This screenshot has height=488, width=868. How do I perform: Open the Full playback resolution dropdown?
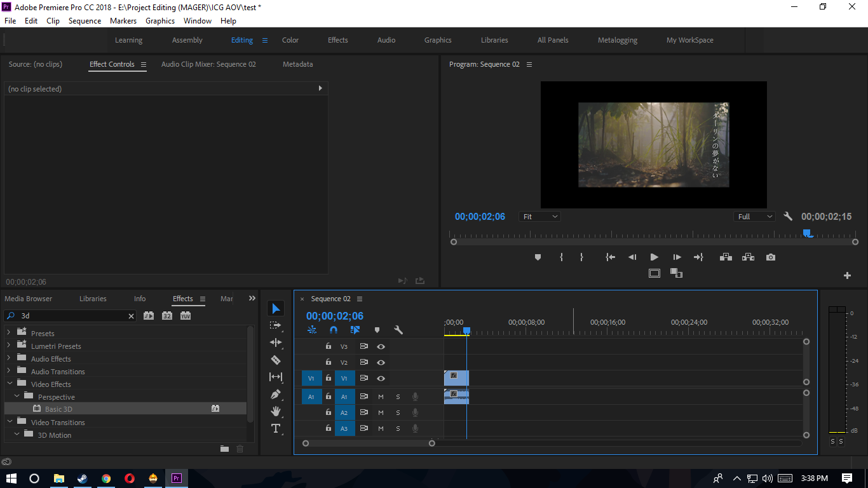(754, 217)
